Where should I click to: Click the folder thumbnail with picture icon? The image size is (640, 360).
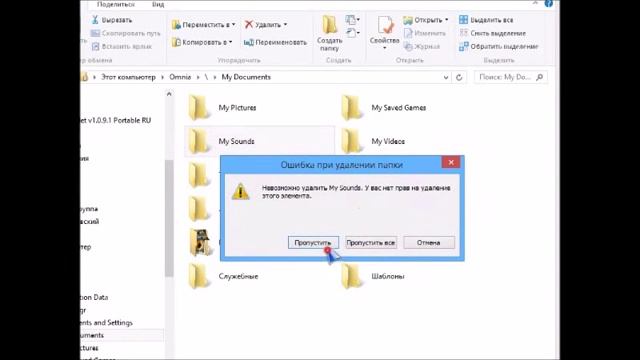(200, 242)
